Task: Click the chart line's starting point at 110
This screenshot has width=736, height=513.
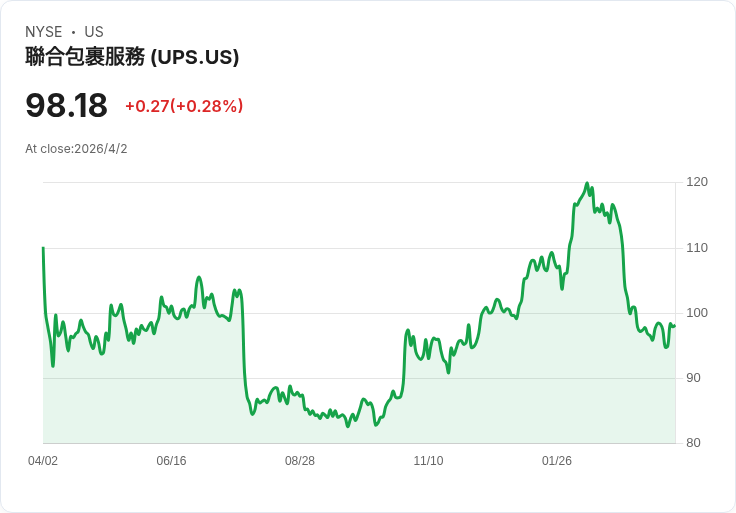Action: tap(43, 248)
